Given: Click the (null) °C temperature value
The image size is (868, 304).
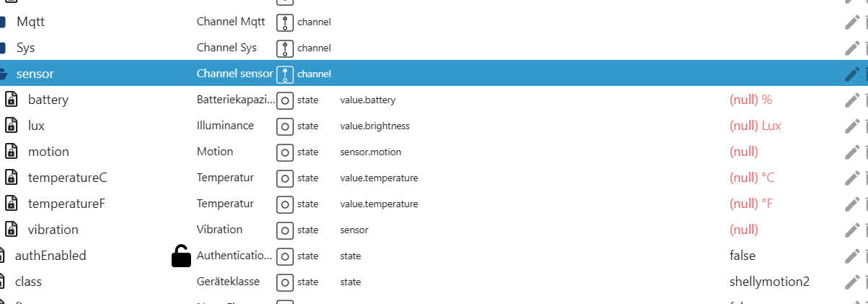Looking at the screenshot, I should pos(752,178).
